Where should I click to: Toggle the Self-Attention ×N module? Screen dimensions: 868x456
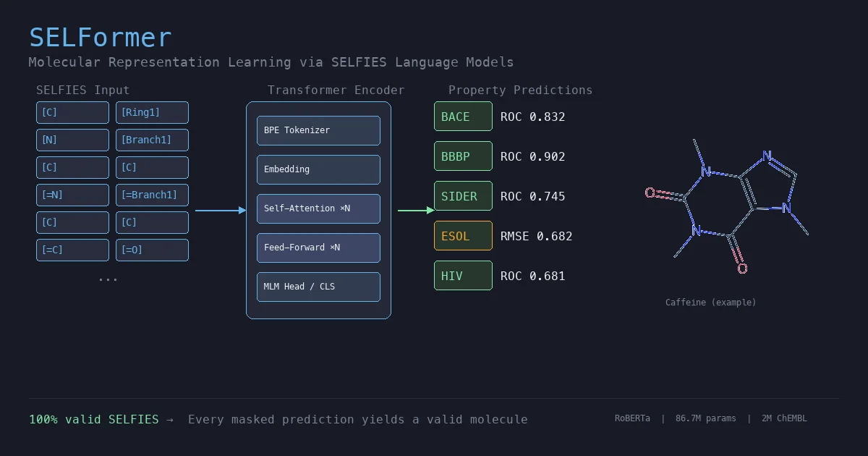[x=318, y=208]
